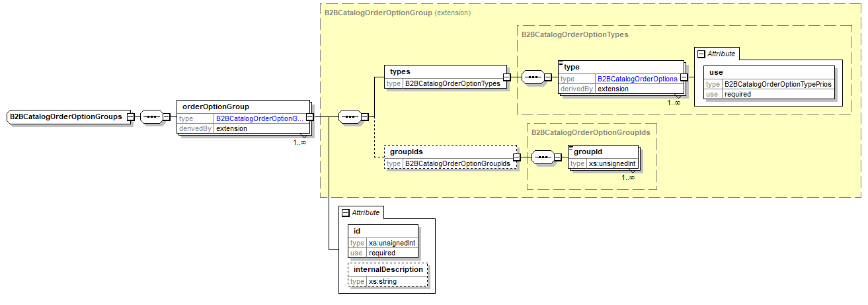
Task: Collapse the Attribute box containing id
Action: 344,212
